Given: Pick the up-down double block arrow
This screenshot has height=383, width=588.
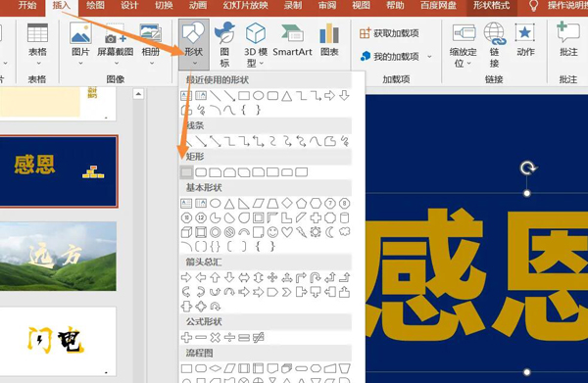Looking at the screenshot, I should pyautogui.click(x=258, y=277).
